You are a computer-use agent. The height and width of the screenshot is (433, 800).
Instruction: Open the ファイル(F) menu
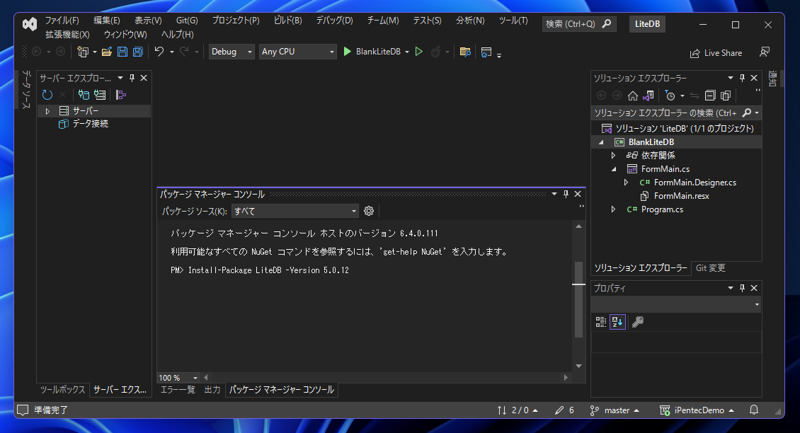pyautogui.click(x=62, y=20)
